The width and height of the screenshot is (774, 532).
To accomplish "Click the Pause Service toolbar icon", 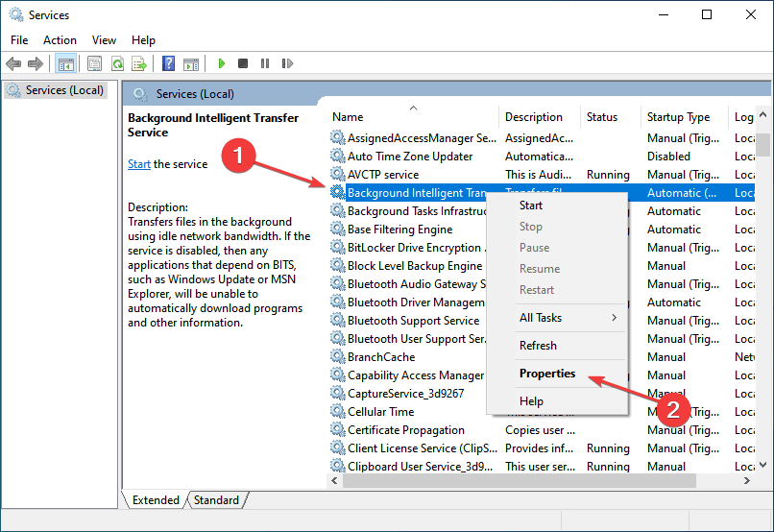I will (265, 63).
